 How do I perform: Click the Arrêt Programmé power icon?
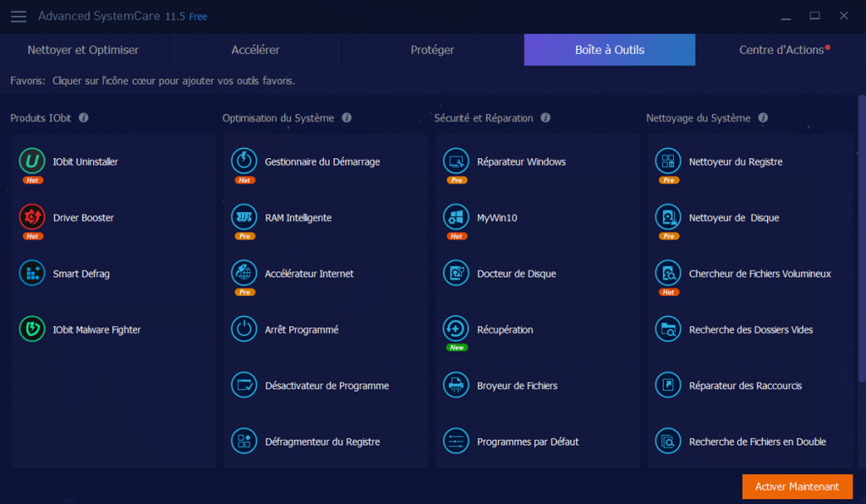point(244,329)
